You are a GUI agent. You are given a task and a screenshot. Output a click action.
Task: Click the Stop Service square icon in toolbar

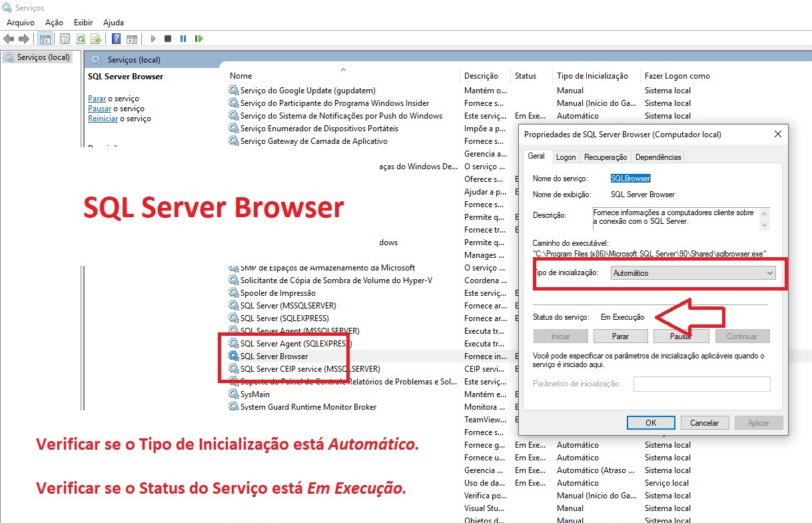[168, 39]
